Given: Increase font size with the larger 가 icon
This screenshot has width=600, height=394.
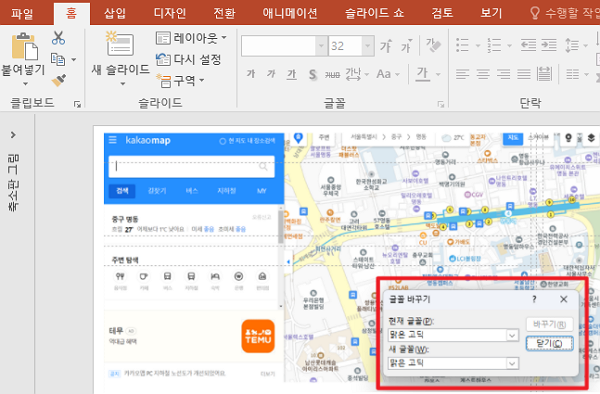Looking at the screenshot, I should coord(386,46).
